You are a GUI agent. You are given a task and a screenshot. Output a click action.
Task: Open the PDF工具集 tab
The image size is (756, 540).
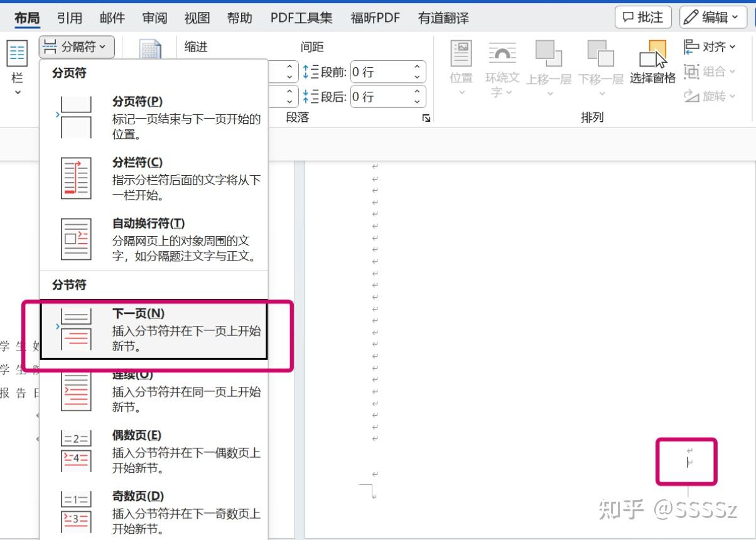(x=301, y=18)
